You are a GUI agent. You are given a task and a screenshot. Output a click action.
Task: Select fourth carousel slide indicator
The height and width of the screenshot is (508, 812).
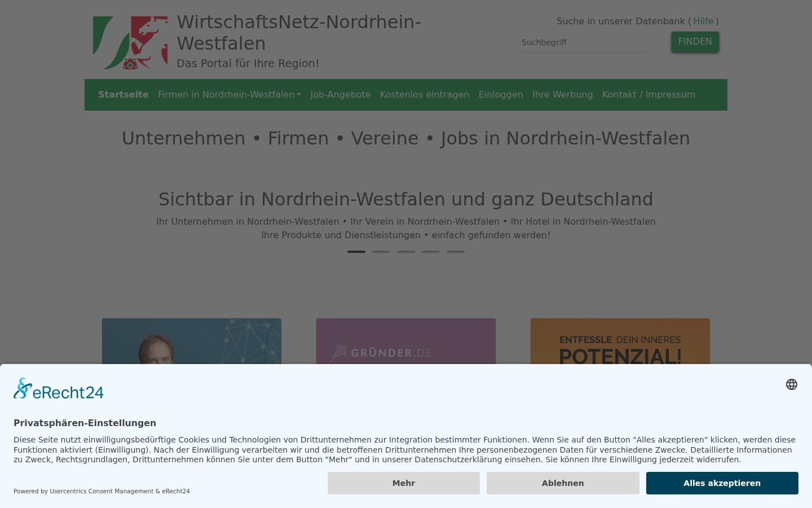click(x=431, y=252)
